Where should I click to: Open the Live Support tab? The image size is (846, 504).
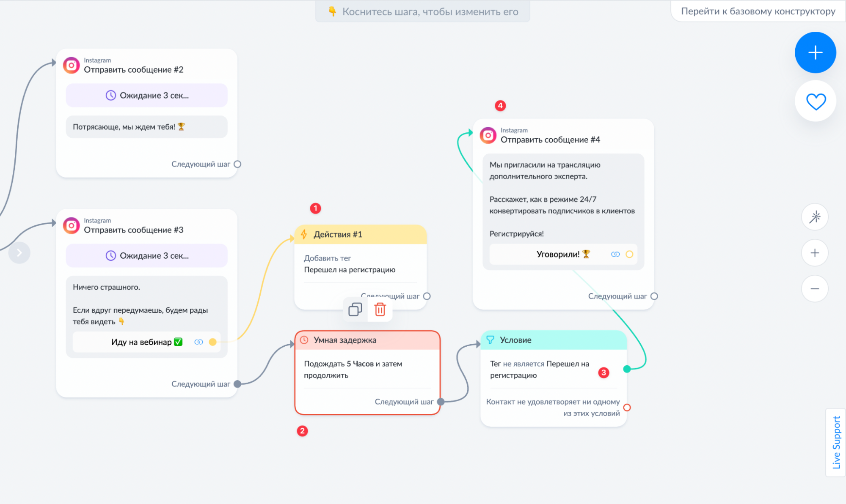836,442
